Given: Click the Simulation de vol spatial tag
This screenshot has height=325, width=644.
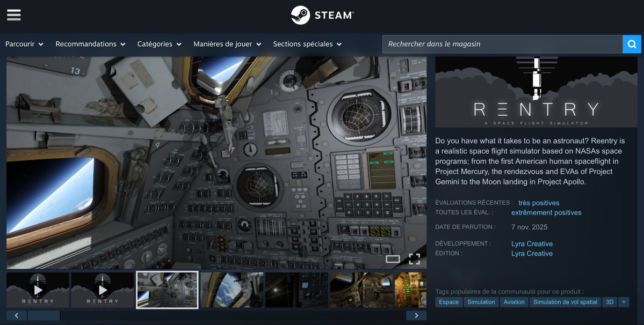Looking at the screenshot, I should (x=565, y=302).
